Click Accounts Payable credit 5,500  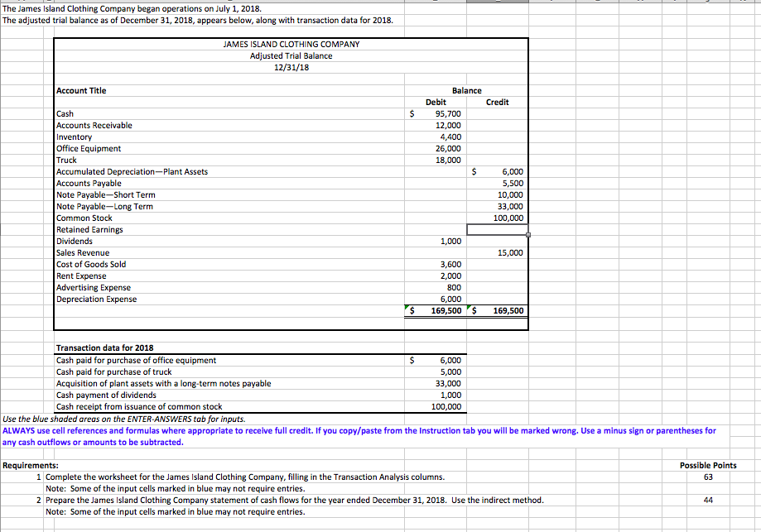[513, 184]
